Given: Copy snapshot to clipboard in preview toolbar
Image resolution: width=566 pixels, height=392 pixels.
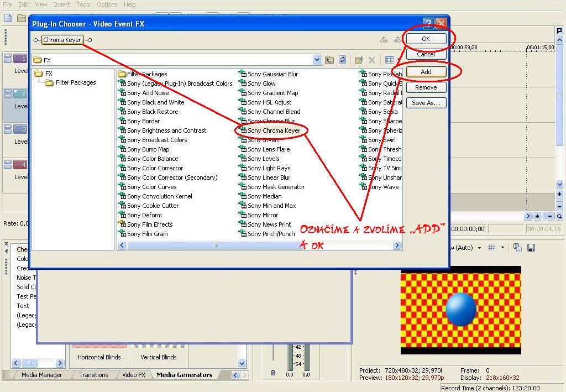Looking at the screenshot, I should pos(517,248).
